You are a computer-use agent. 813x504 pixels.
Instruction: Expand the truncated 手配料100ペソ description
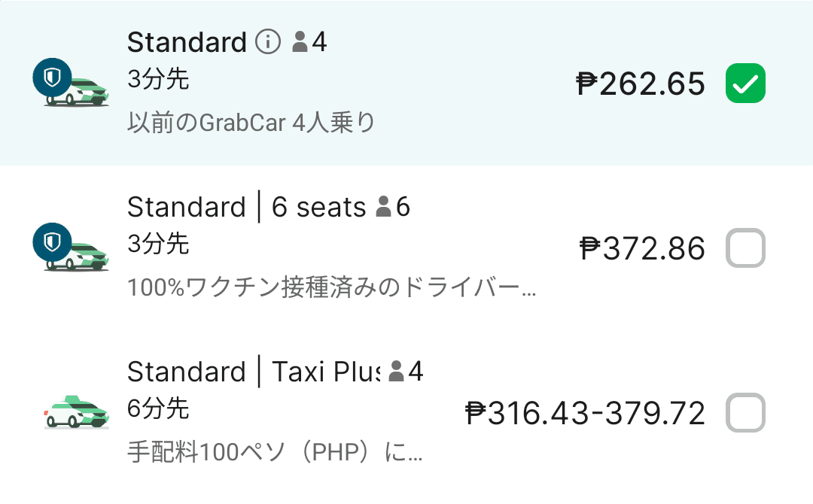[276, 452]
